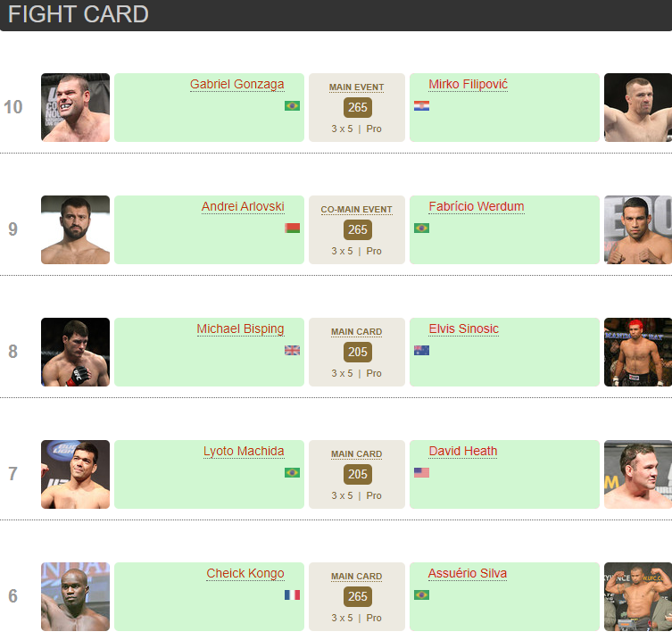Open Lyoto Machida's fighter link
The width and height of the screenshot is (672, 640).
[x=244, y=452]
